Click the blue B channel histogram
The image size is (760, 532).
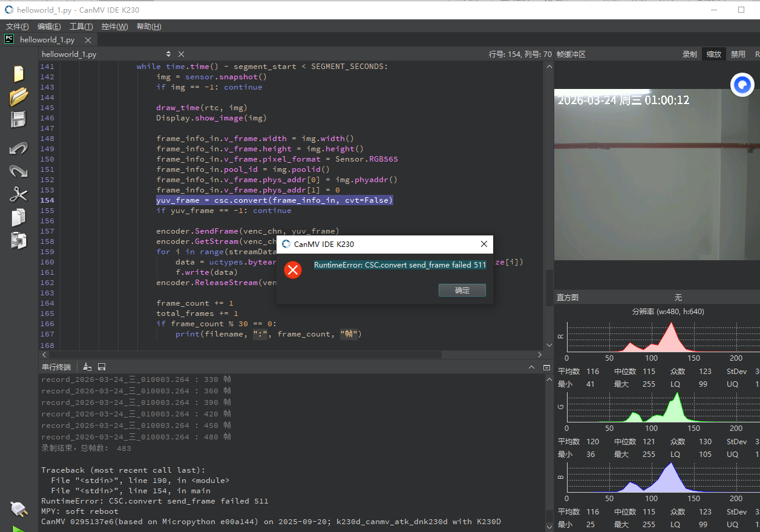pyautogui.click(x=663, y=478)
